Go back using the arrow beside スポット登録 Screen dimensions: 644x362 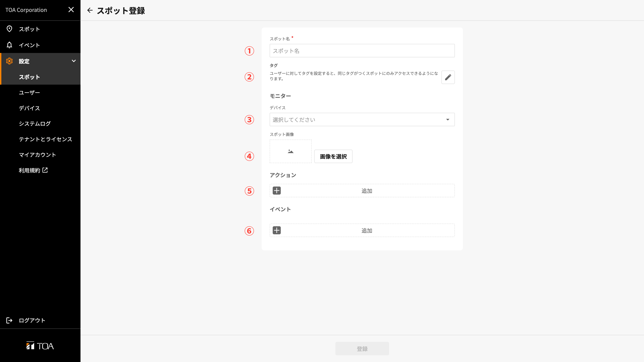90,10
